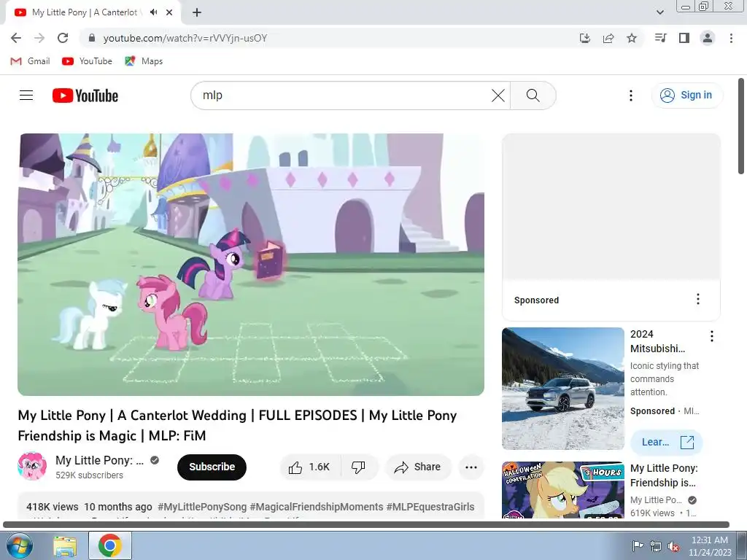747x560 pixels.
Task: Open more actions menu beside Share
Action: [x=471, y=467]
